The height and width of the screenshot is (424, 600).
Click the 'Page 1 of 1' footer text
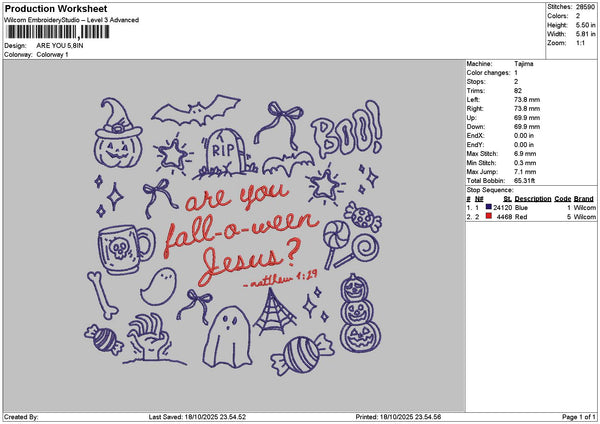(579, 417)
